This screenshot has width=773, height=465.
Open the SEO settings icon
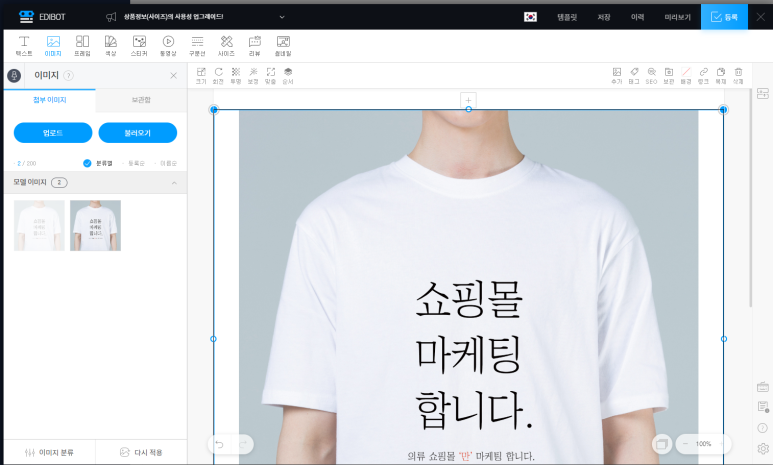pyautogui.click(x=651, y=76)
